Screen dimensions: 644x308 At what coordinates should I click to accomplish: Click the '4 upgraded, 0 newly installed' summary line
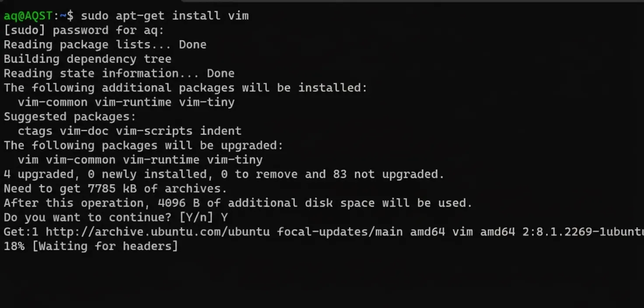click(x=224, y=174)
